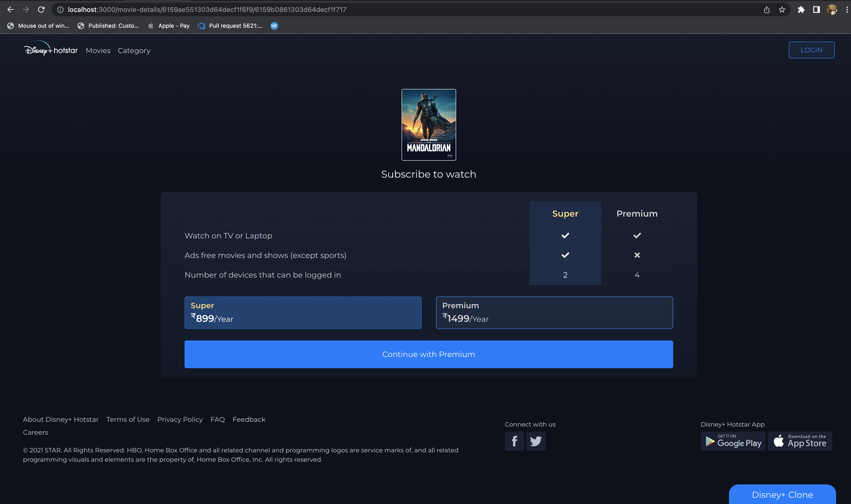Click the Mandalorian movie poster
Screen dimensions: 851x504
428,125
